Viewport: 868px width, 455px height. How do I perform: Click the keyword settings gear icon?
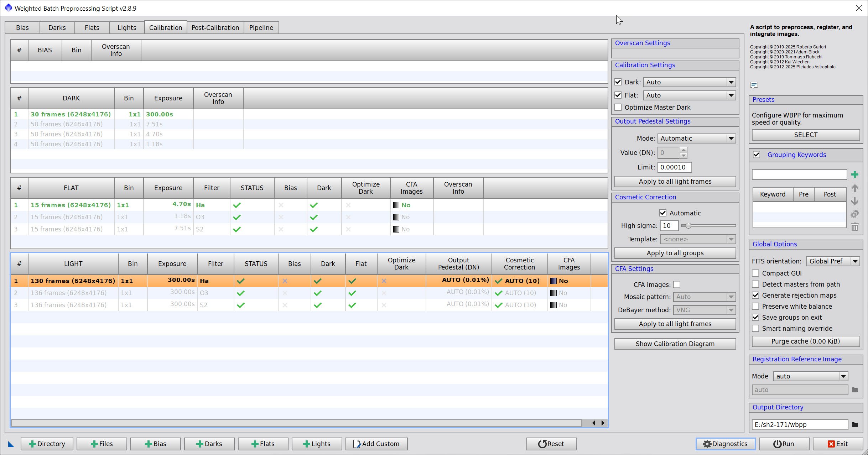point(854,214)
